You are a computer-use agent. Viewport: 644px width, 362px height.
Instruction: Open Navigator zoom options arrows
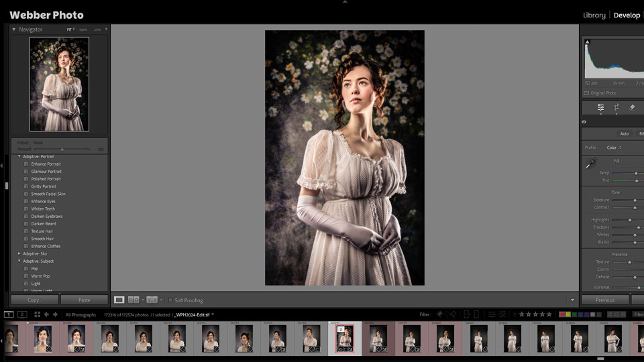coord(106,29)
